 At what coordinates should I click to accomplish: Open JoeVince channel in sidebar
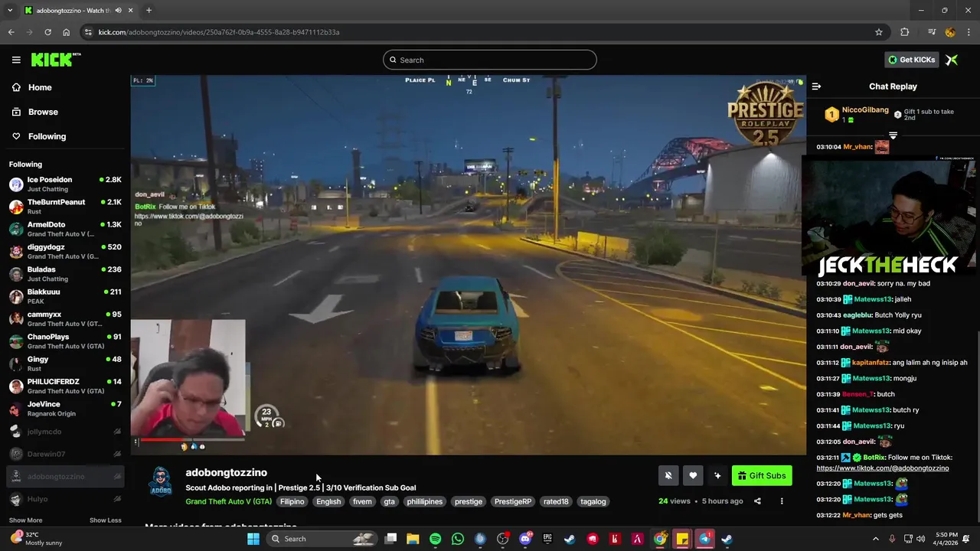pyautogui.click(x=65, y=409)
